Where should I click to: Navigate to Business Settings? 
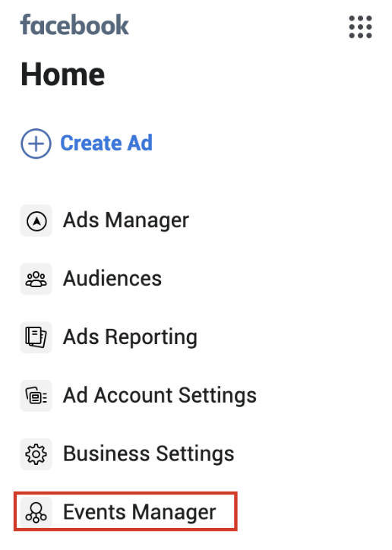(x=149, y=454)
